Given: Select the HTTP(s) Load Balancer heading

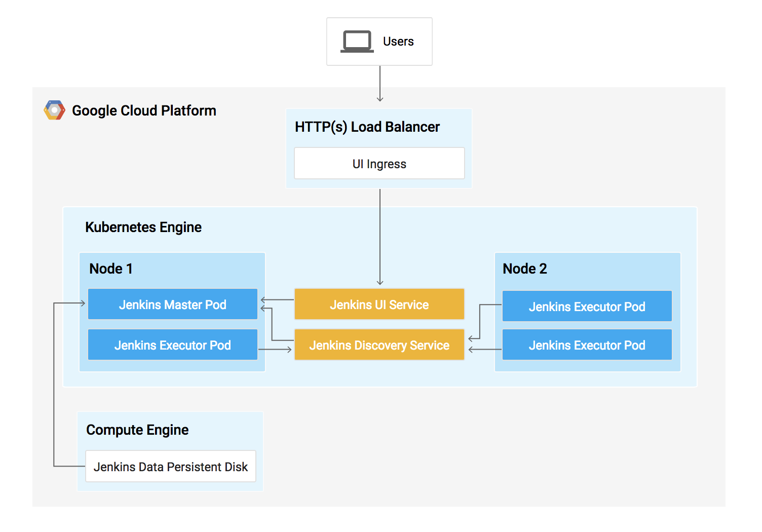Looking at the screenshot, I should tap(367, 127).
